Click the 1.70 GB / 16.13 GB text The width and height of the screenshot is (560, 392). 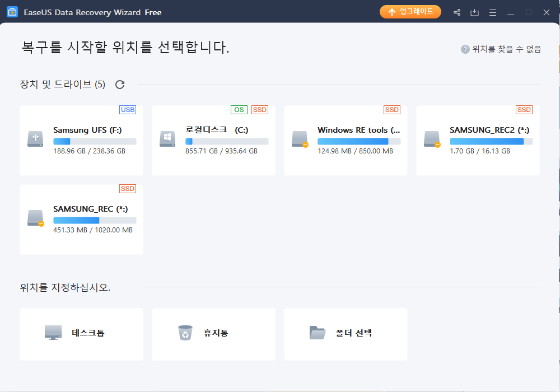coord(480,151)
